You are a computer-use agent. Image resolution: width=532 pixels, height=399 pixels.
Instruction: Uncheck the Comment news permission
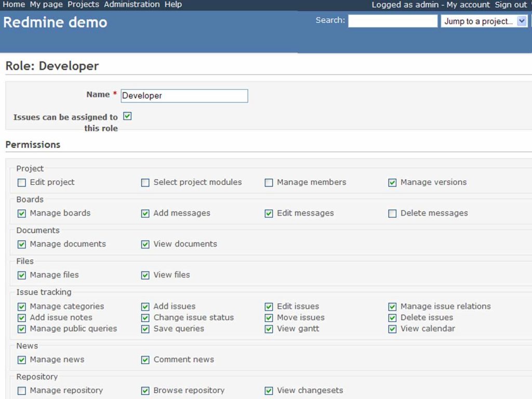(145, 359)
